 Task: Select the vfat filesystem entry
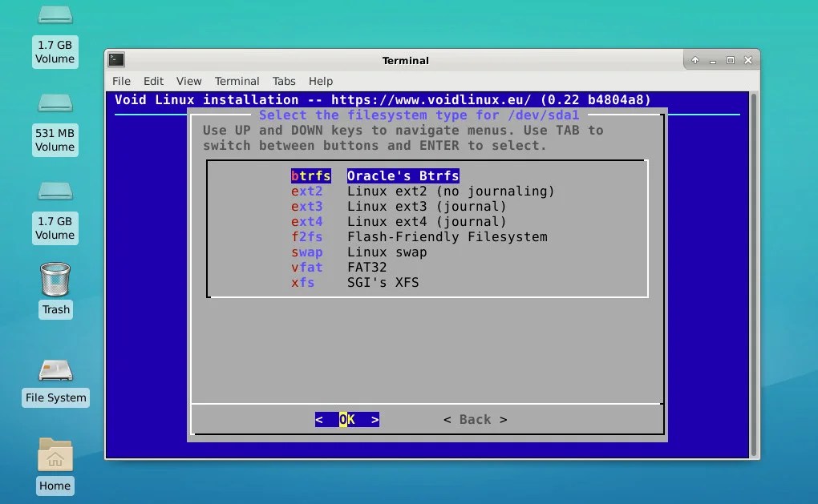tap(306, 267)
